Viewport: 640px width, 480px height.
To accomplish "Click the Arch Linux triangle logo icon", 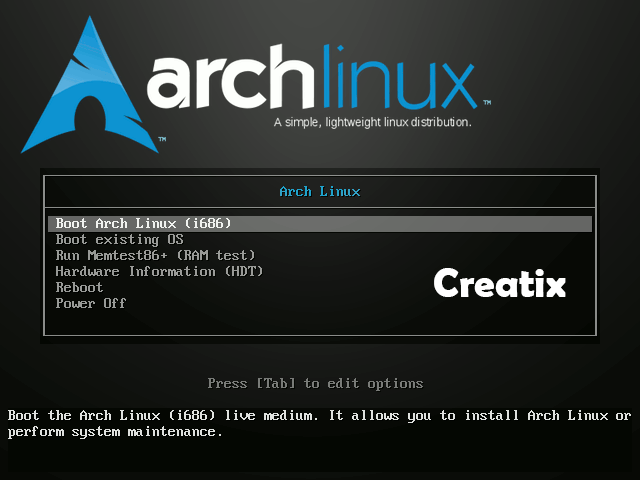I will tap(90, 85).
